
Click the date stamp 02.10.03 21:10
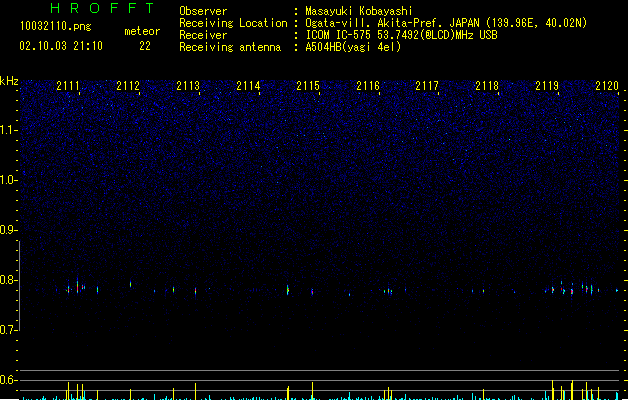coord(61,46)
